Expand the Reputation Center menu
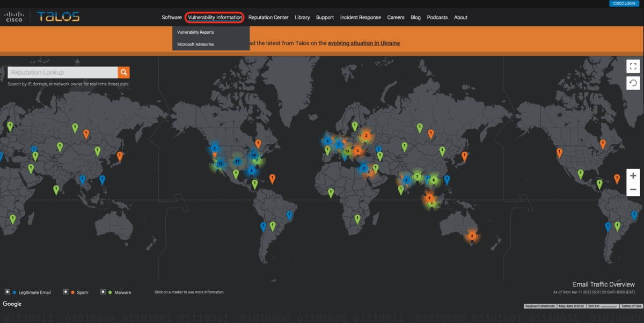644x323 pixels. [x=268, y=17]
